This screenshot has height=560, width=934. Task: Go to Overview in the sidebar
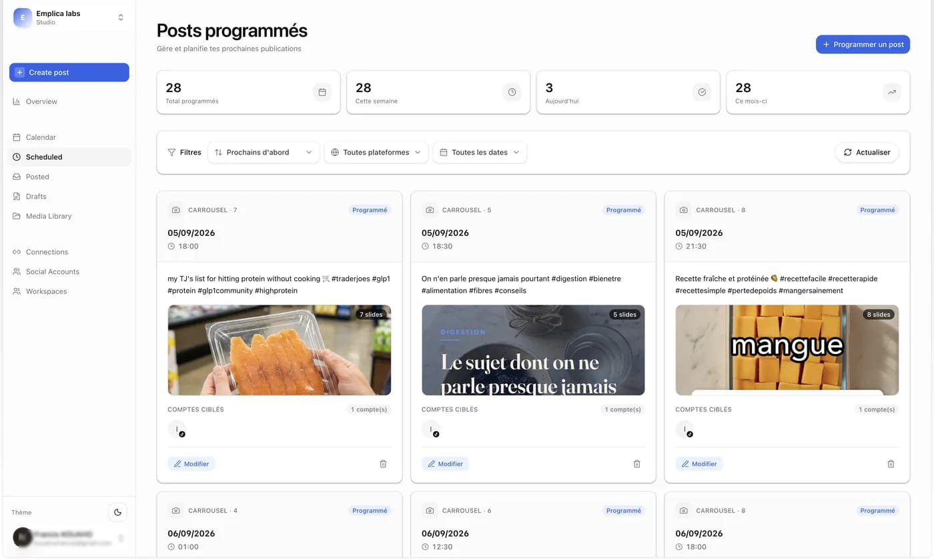pos(69,101)
